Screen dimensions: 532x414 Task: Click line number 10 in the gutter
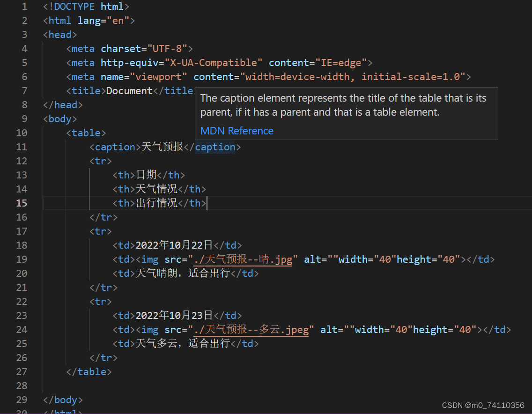[x=22, y=133]
